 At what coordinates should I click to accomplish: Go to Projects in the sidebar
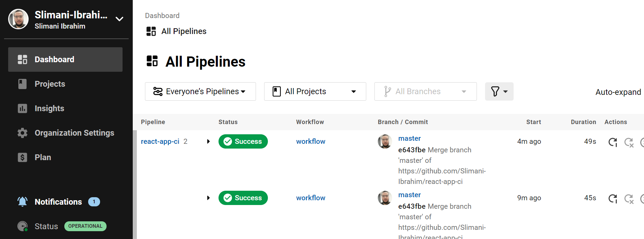(50, 84)
